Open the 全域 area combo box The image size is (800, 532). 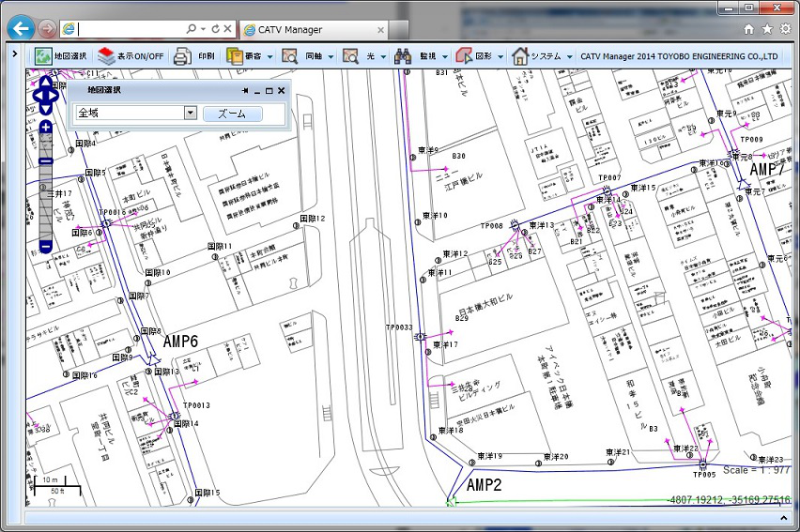[136, 113]
